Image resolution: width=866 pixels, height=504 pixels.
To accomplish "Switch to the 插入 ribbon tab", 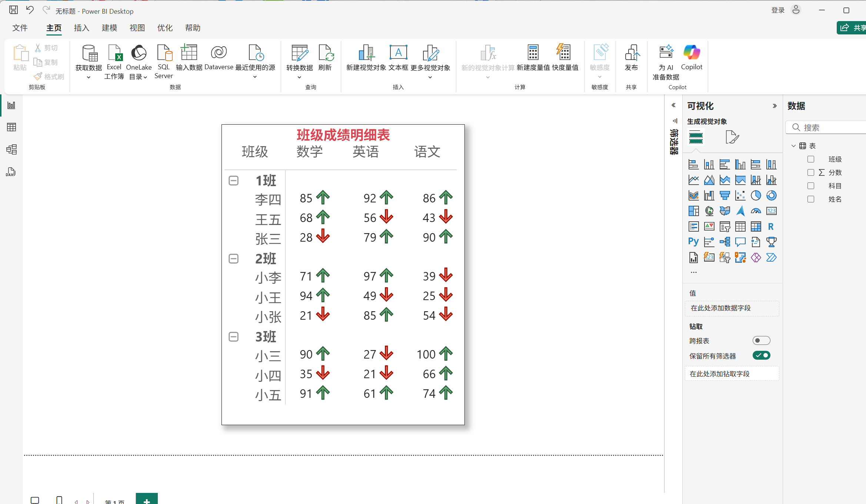I will pyautogui.click(x=81, y=28).
